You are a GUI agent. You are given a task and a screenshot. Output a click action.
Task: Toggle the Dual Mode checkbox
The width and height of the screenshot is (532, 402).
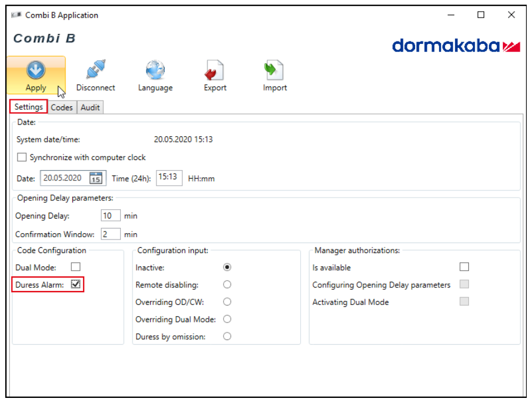click(x=76, y=267)
